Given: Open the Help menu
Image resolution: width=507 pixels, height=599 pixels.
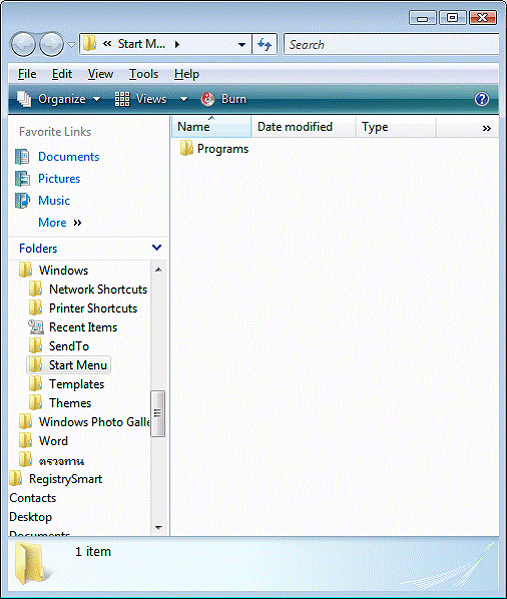Looking at the screenshot, I should [x=186, y=74].
